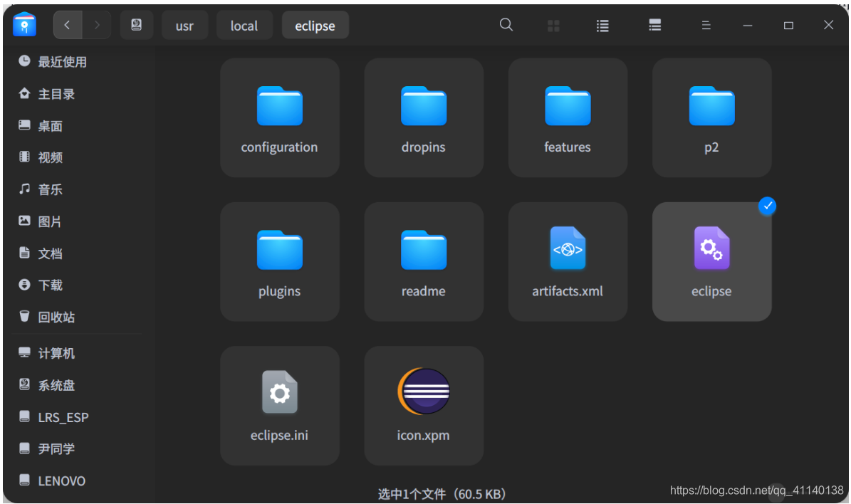Minimize the file manager window
Image resolution: width=851 pixels, height=504 pixels.
click(x=747, y=25)
